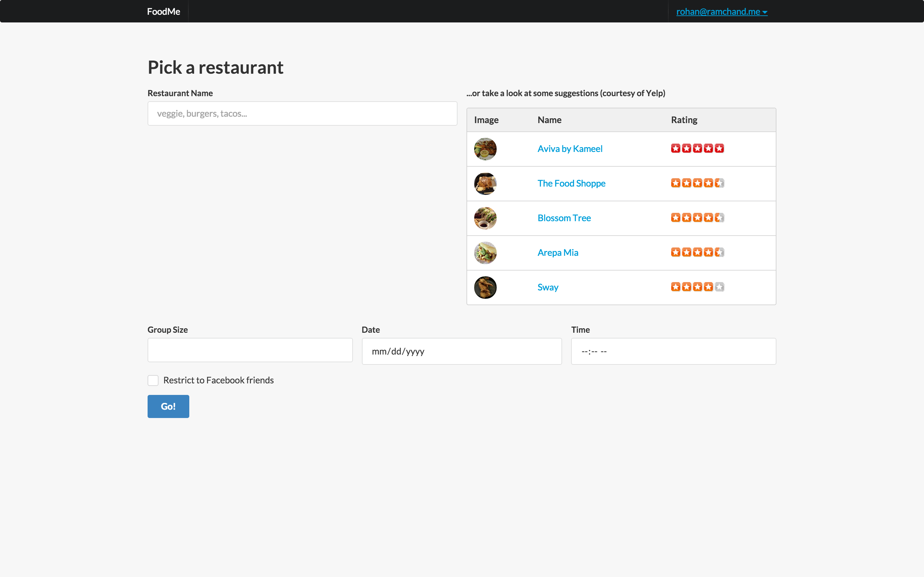Screen dimensions: 924x577
Task: Open the Aviva by Kameel link
Action: click(x=570, y=149)
